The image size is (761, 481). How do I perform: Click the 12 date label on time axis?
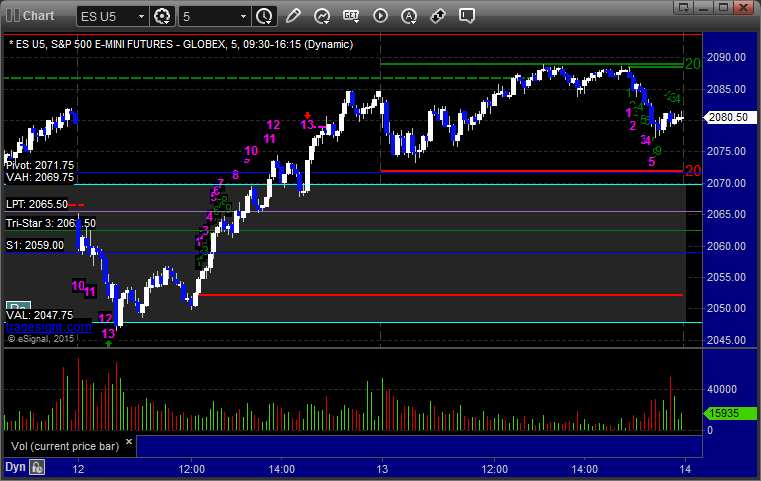click(x=78, y=469)
